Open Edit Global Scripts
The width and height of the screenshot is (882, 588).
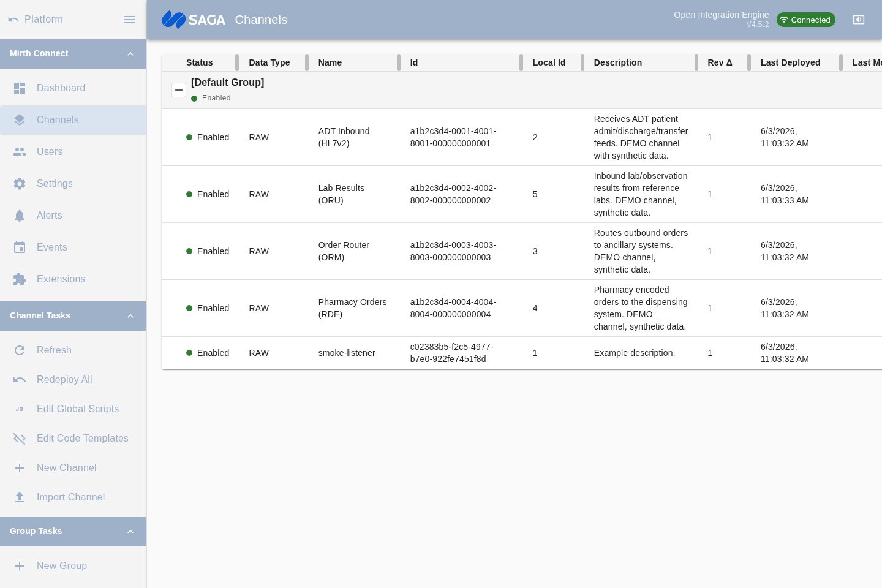[x=73, y=409]
